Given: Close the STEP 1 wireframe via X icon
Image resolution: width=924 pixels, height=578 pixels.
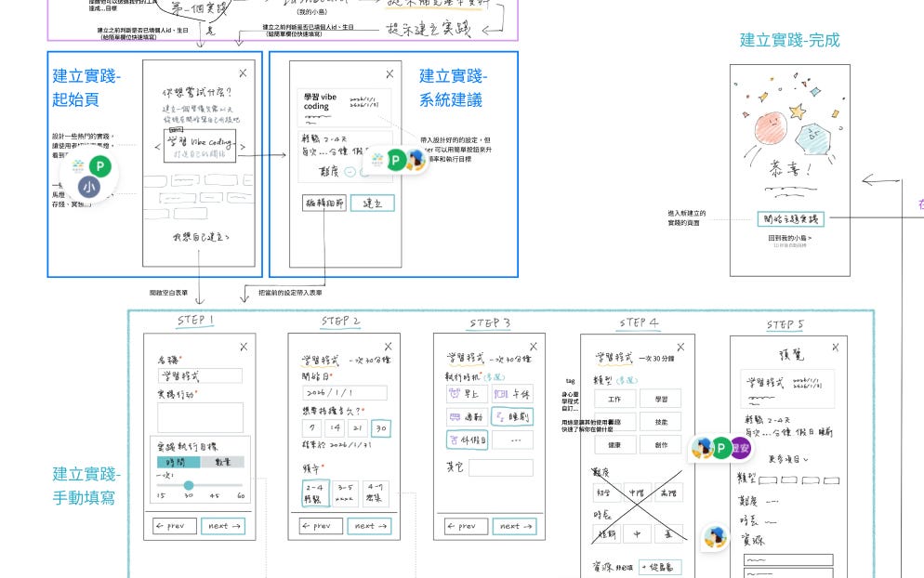Looking at the screenshot, I should pos(244,347).
